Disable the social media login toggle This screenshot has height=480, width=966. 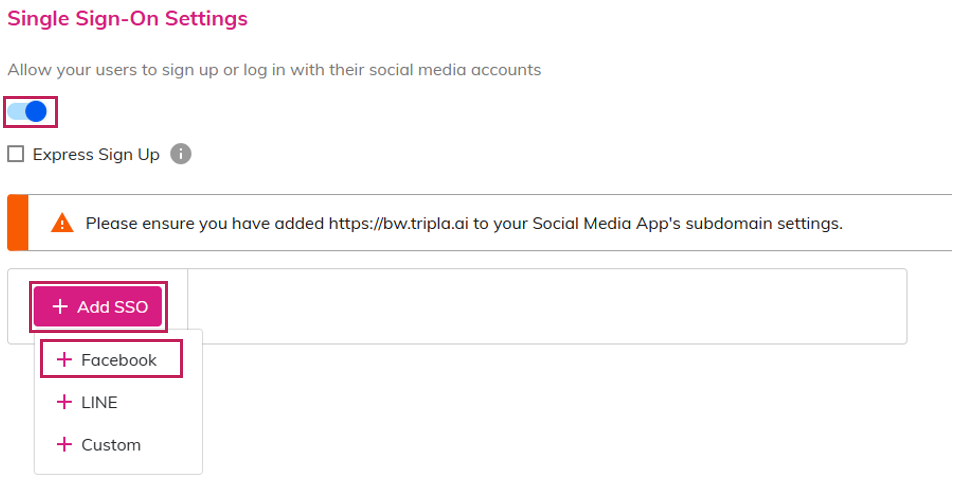(x=28, y=112)
